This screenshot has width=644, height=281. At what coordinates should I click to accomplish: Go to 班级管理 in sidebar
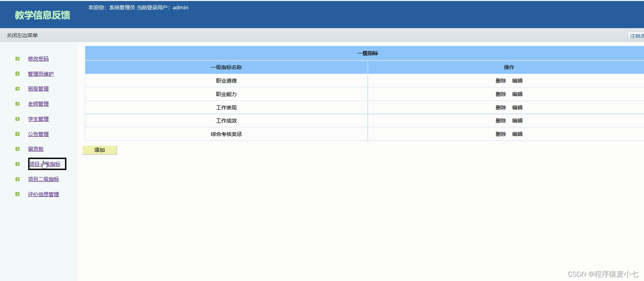tap(38, 89)
